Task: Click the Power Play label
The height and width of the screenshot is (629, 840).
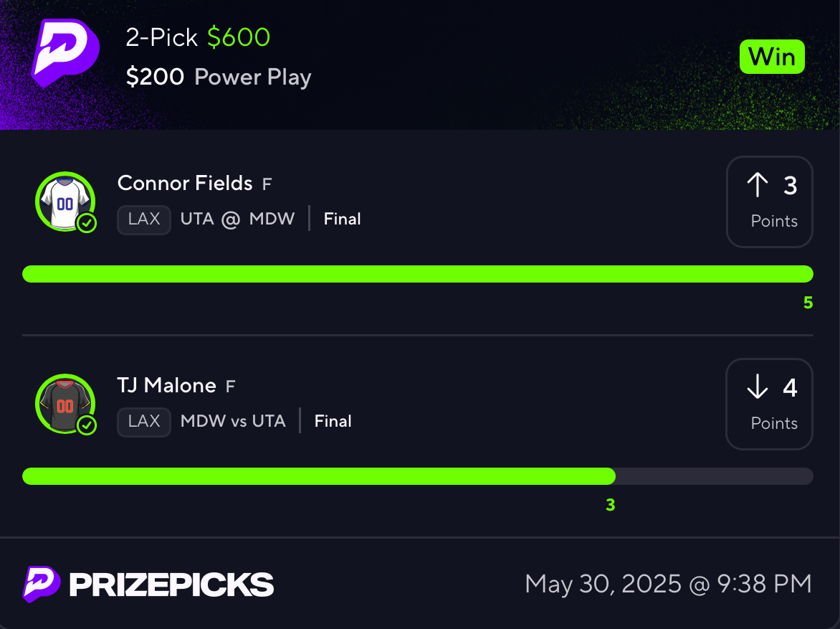Action: tap(253, 77)
